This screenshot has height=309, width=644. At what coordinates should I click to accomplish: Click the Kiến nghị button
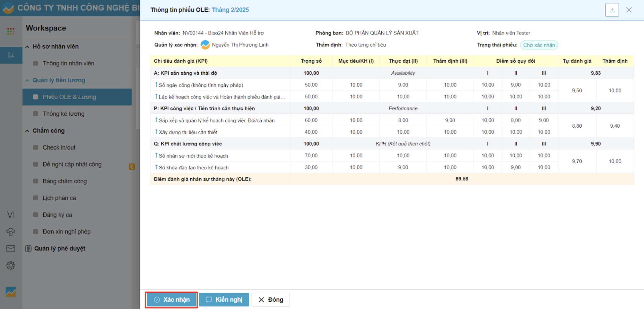point(224,299)
